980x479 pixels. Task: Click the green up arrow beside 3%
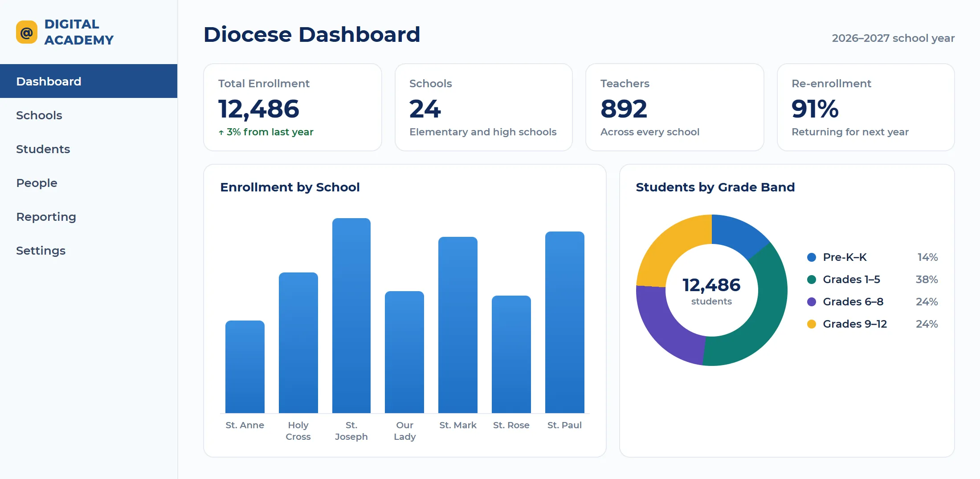point(221,132)
